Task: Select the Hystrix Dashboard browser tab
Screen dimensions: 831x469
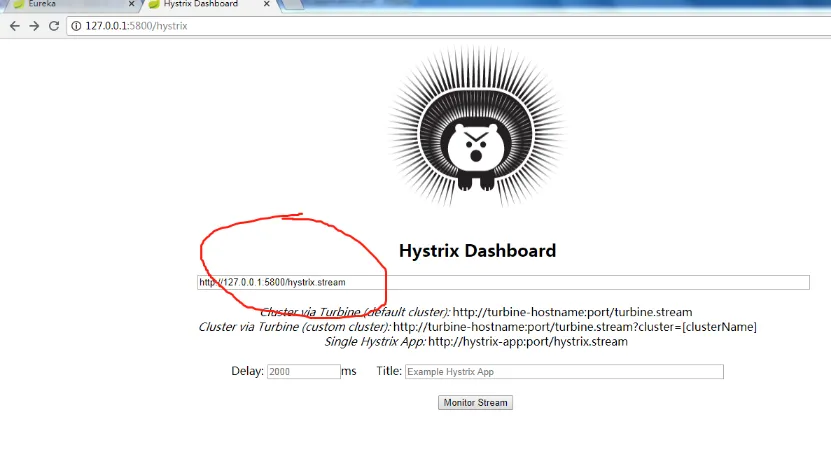Action: pos(207,4)
